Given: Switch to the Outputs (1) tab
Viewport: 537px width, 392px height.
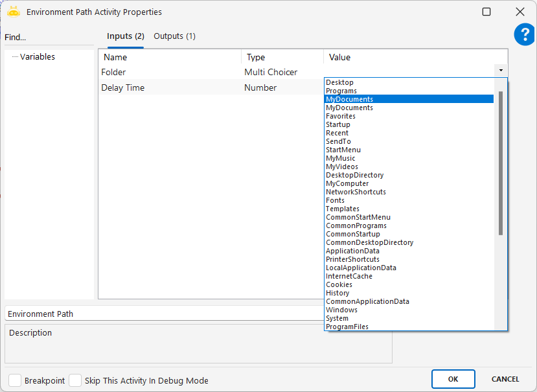Looking at the screenshot, I should [x=174, y=36].
